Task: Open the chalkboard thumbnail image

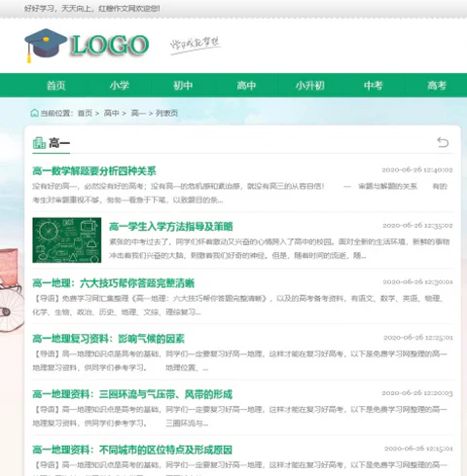Action: point(67,240)
